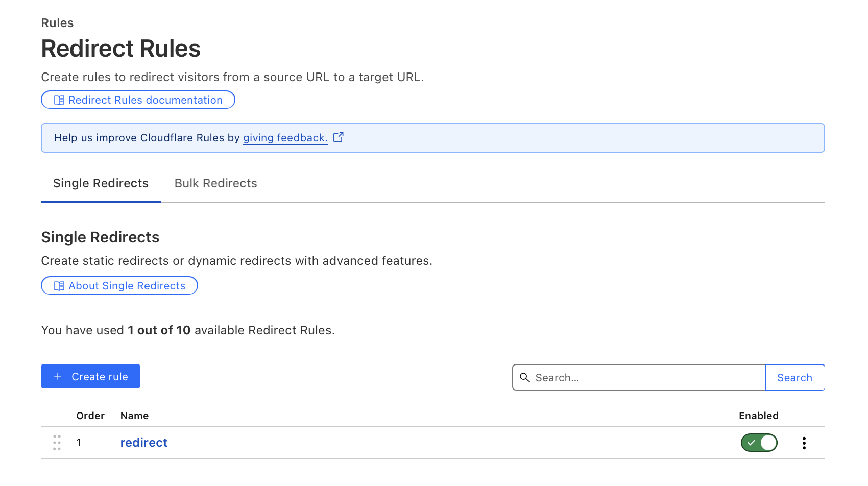Open the giving feedback link
This screenshot has height=486, width=868.
coord(285,138)
